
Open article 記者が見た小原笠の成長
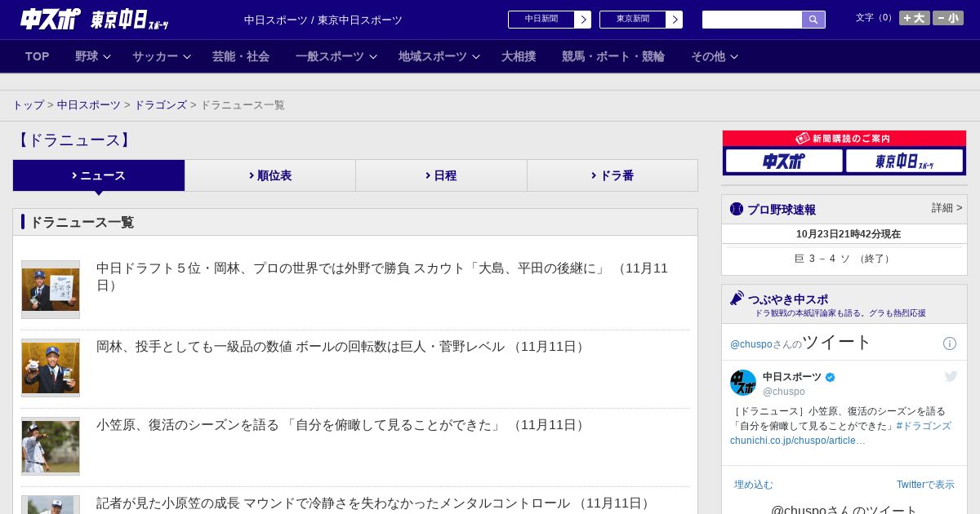[x=376, y=503]
